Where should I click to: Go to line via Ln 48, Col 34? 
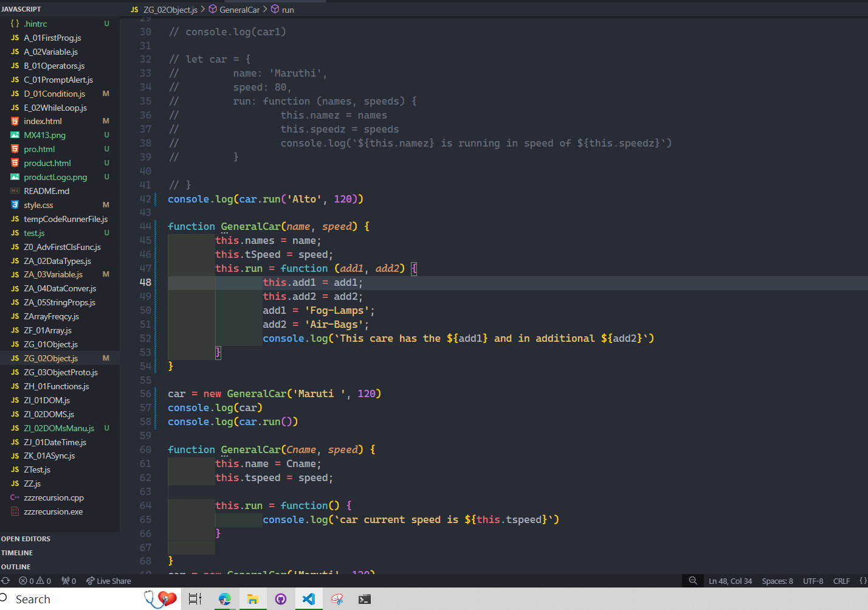coord(730,581)
